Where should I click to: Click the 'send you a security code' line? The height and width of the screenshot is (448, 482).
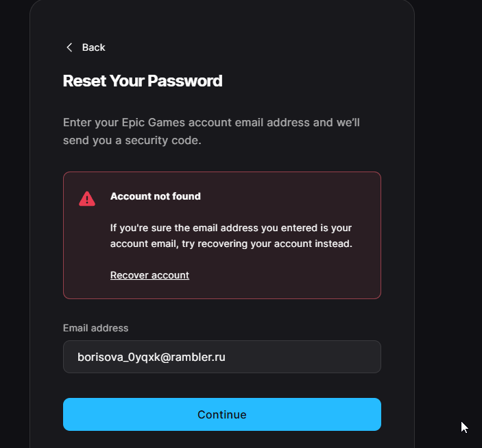(x=132, y=141)
